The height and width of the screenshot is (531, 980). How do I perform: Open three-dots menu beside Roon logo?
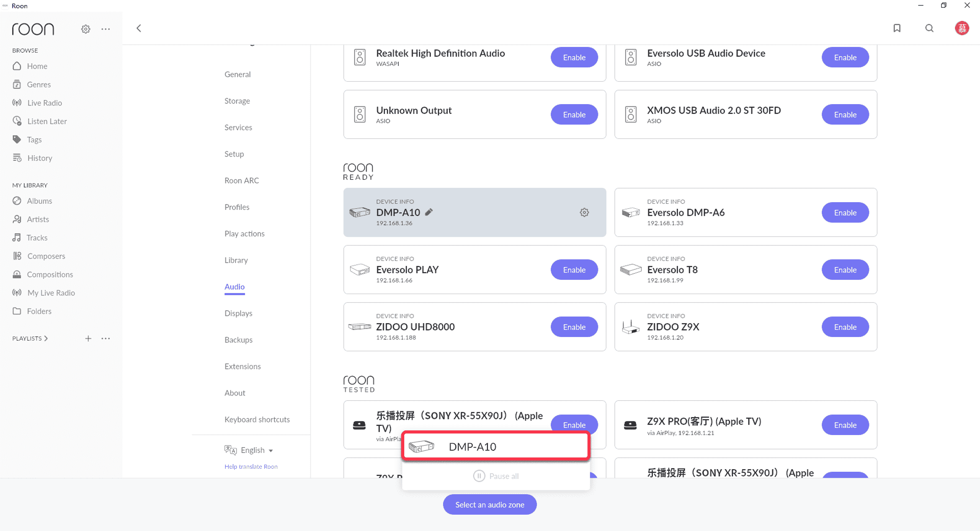[x=106, y=29]
